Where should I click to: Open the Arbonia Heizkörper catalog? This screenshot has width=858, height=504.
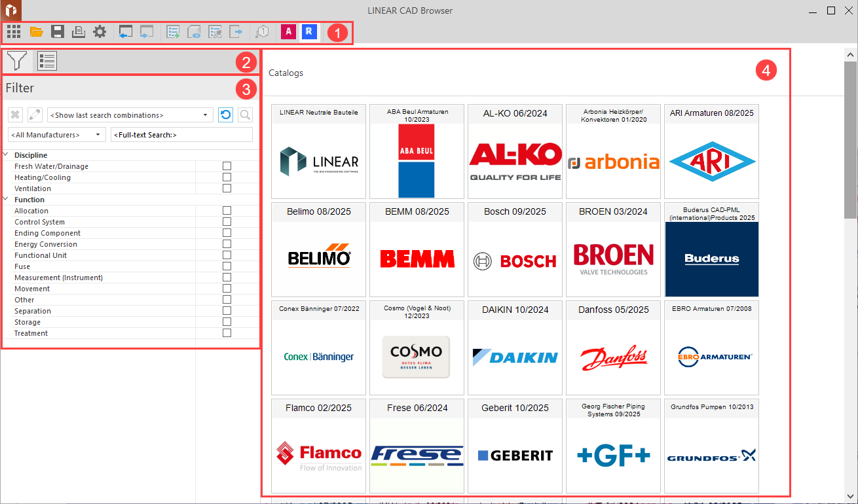point(614,151)
